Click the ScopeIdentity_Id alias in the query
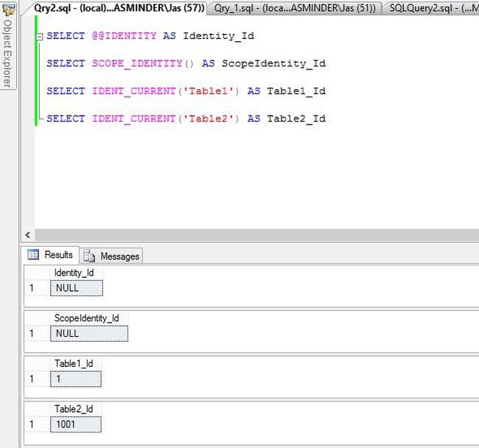The image size is (479, 448). point(273,64)
